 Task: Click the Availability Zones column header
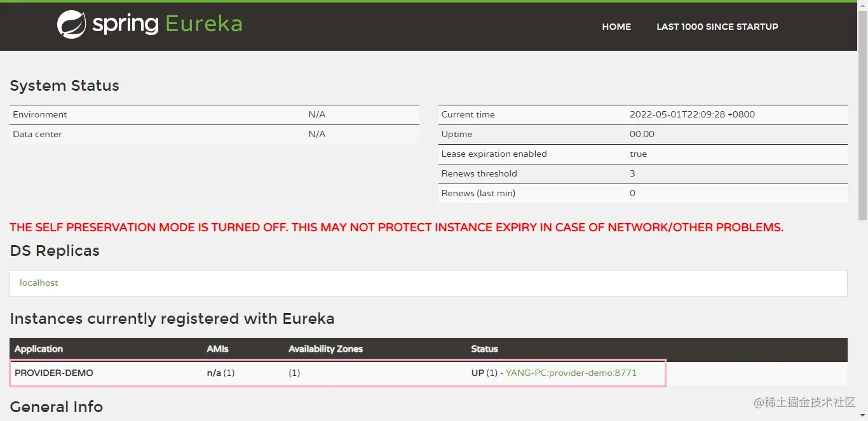[x=325, y=349]
